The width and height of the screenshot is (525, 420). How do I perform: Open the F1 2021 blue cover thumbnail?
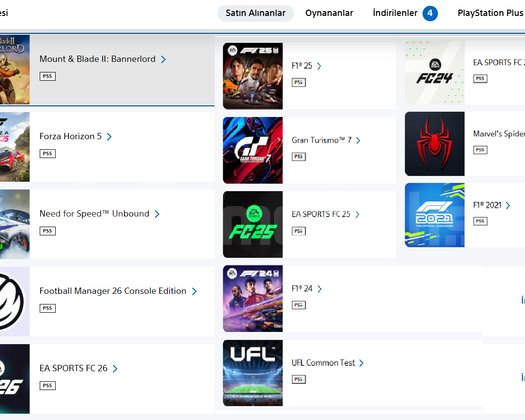tap(435, 215)
